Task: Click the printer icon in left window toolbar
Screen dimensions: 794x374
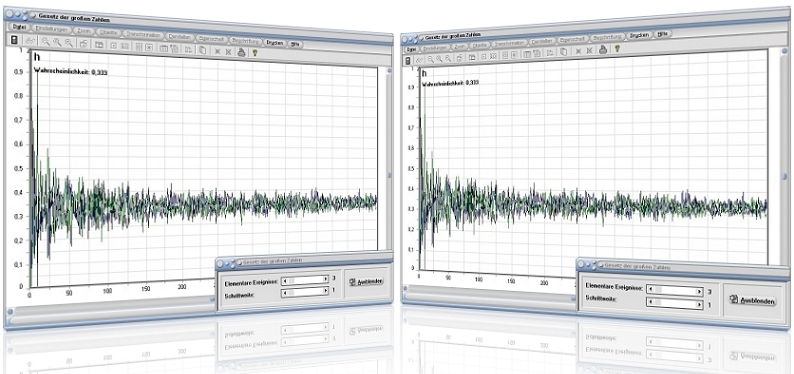Action: click(242, 52)
